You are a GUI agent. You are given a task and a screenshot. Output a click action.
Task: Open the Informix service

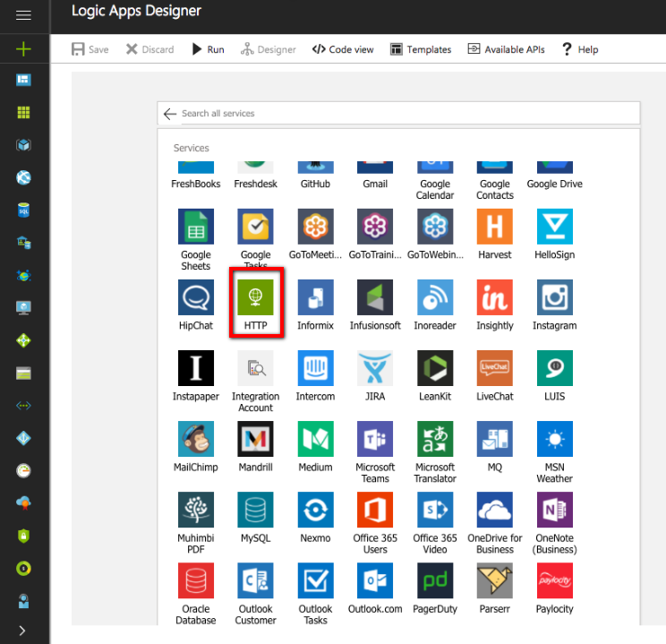[x=316, y=297]
